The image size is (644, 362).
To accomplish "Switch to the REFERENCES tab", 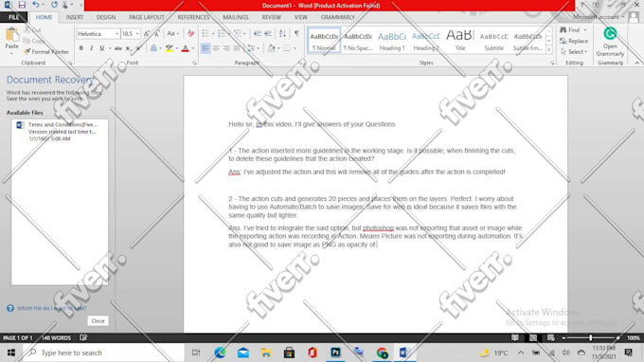I will [193, 17].
